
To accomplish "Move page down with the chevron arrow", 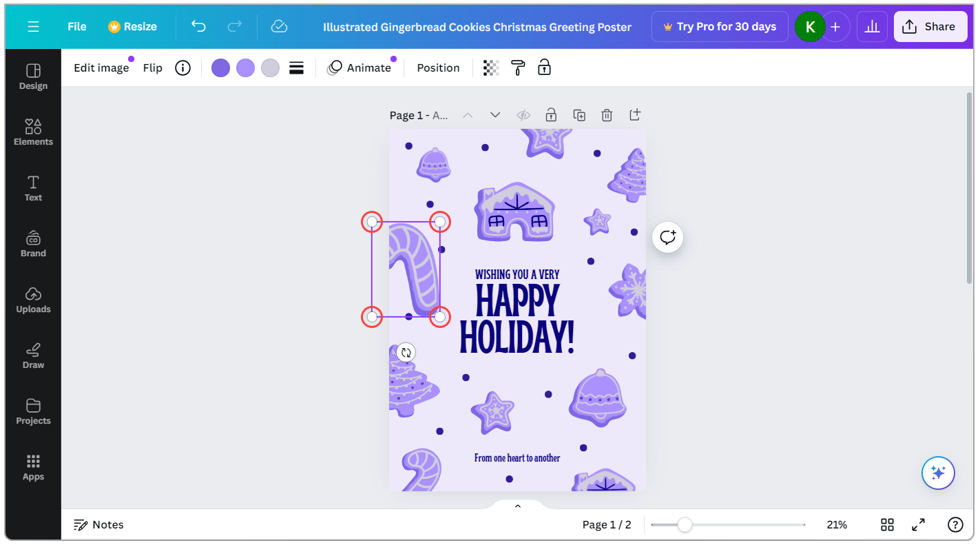I will tap(495, 115).
